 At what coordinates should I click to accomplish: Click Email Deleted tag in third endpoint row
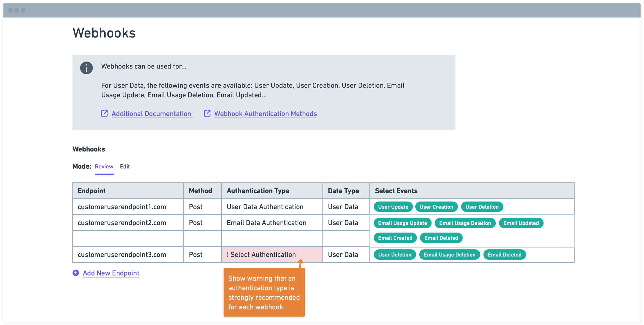504,255
